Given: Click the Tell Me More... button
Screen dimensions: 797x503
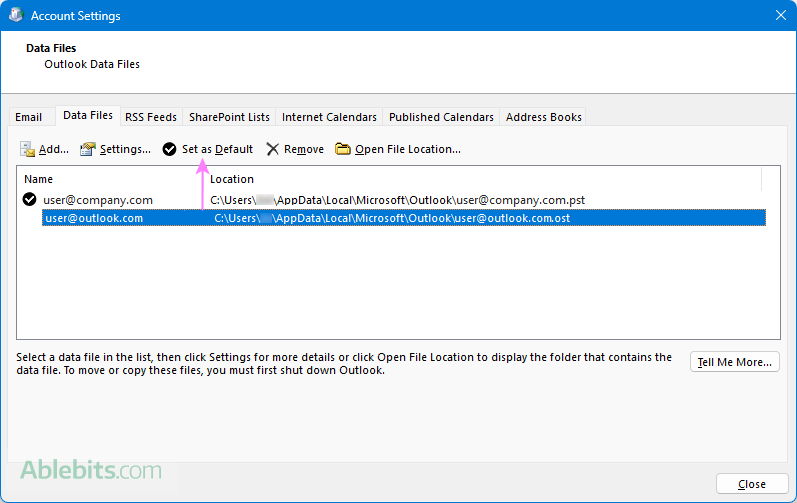Looking at the screenshot, I should point(734,362).
